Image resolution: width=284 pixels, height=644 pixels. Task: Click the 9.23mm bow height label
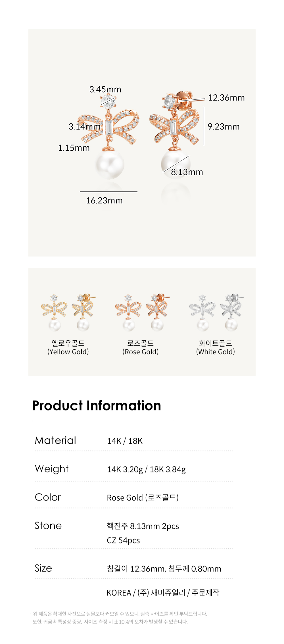click(x=224, y=127)
